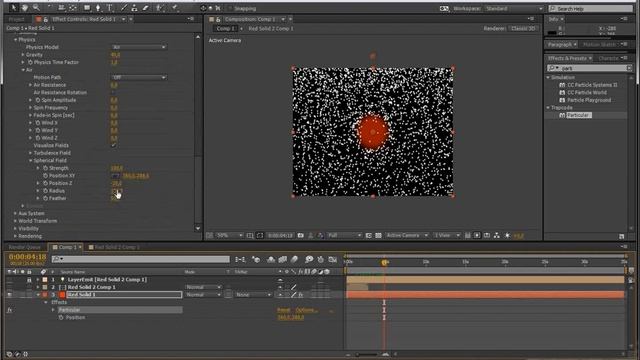Select the Pan Behind anchor point tool
Screen dimensions: 640x360
tap(73, 8)
